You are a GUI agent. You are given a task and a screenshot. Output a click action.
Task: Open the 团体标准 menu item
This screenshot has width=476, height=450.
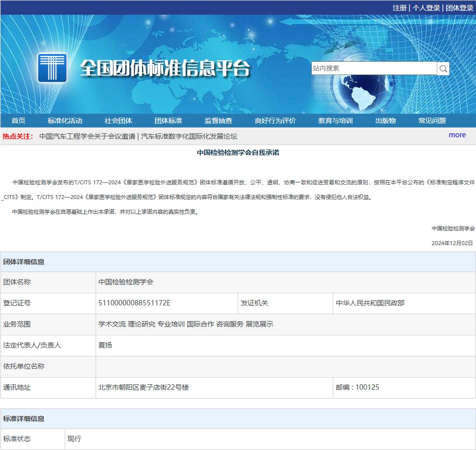click(169, 121)
